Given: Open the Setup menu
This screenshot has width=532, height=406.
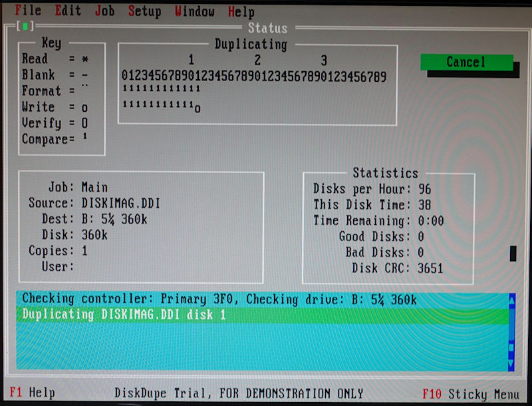Looking at the screenshot, I should (x=144, y=11).
